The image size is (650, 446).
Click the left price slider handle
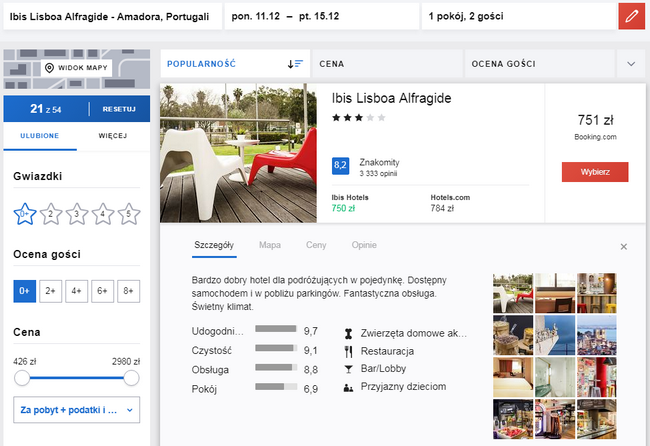(x=22, y=378)
